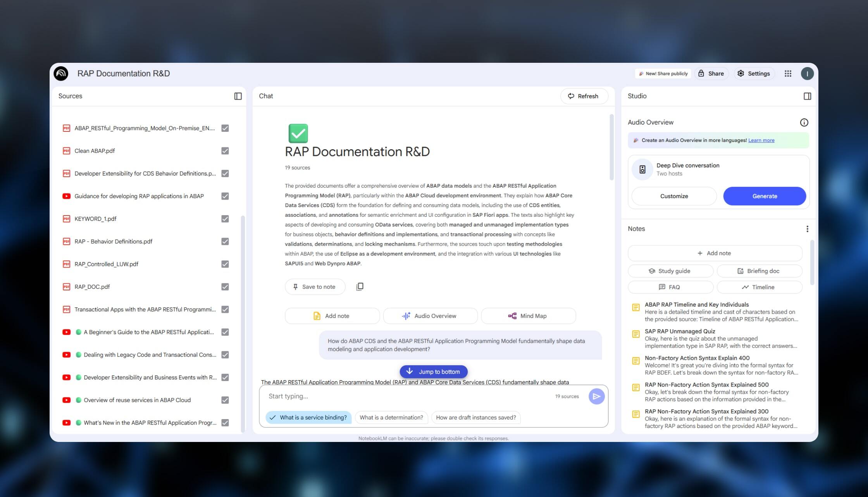
Task: Click PDF icon of Clean ABAP.pdf
Action: (x=66, y=151)
